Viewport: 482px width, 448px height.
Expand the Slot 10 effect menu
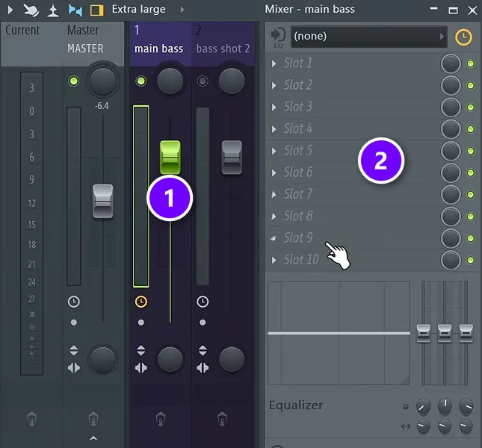[274, 260]
